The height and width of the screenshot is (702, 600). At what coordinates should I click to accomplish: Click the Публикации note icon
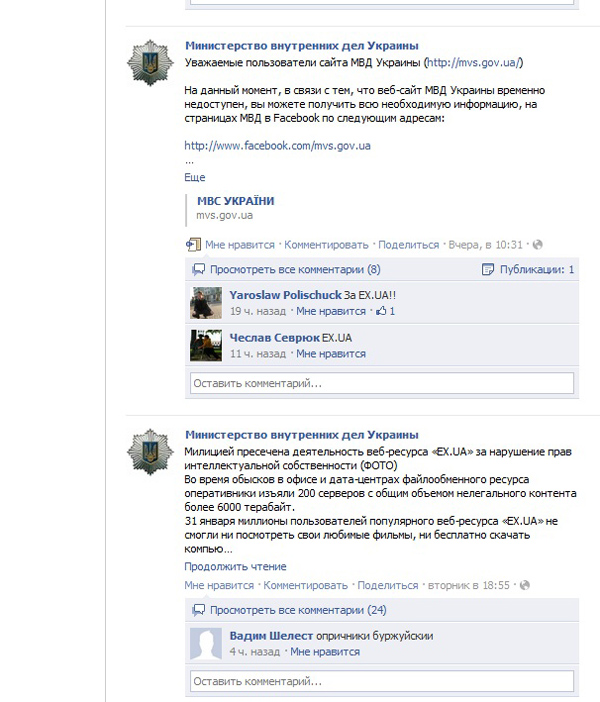pos(488,270)
